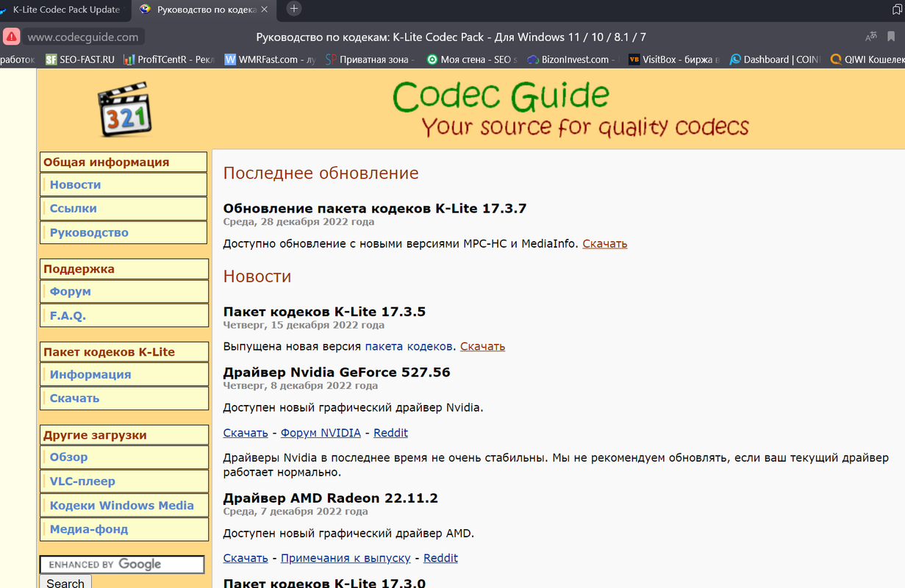This screenshot has width=905, height=588.
Task: Click heading Пакет кодеков K-Lite 17.3.5
Action: pos(324,312)
